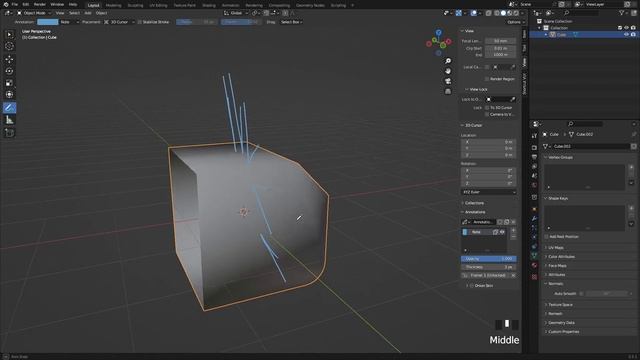Open the Select Box drag dropdown
Screen dimensions: 640x360
coord(291,22)
